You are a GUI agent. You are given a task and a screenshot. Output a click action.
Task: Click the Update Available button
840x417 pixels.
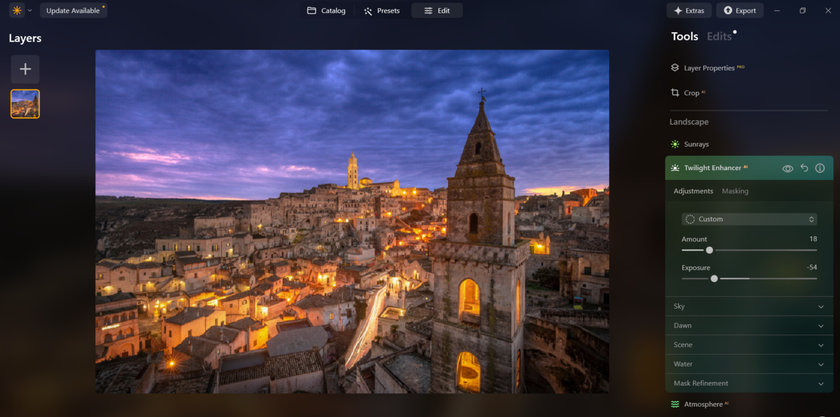tap(73, 10)
